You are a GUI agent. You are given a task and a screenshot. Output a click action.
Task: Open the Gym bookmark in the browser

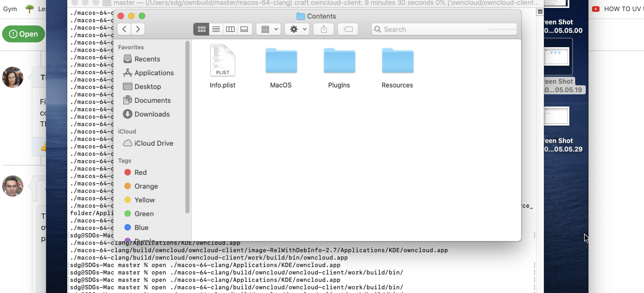(10, 9)
